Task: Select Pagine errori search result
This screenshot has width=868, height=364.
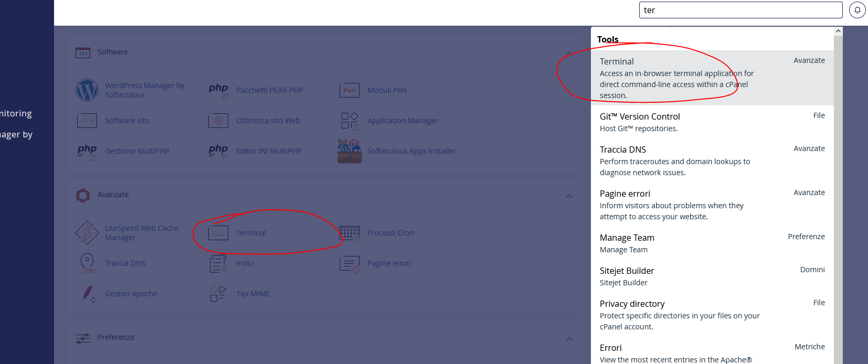Action: coord(712,205)
